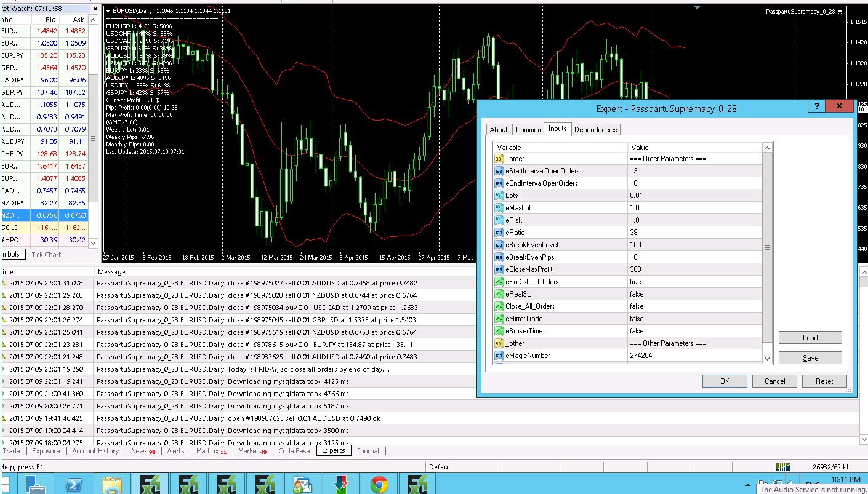Click the integer icon beside eMagicNumber
Viewport: 868px width, 494px height.
(x=499, y=356)
